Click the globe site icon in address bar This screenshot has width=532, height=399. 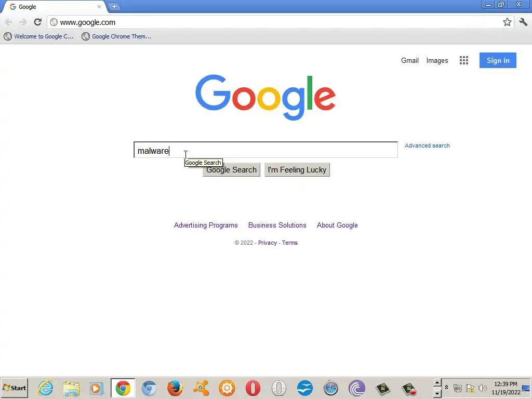(54, 22)
